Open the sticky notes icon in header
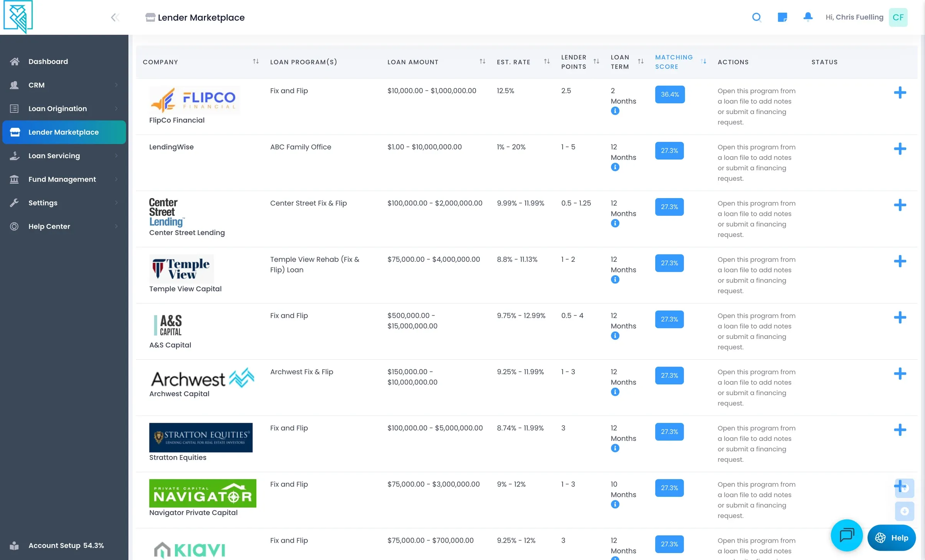 [x=782, y=17]
